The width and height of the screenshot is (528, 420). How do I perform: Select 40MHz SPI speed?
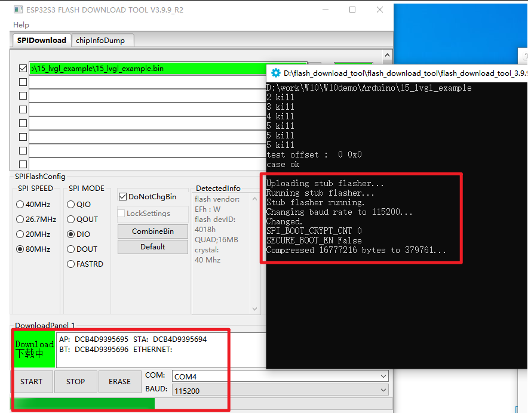(20, 205)
